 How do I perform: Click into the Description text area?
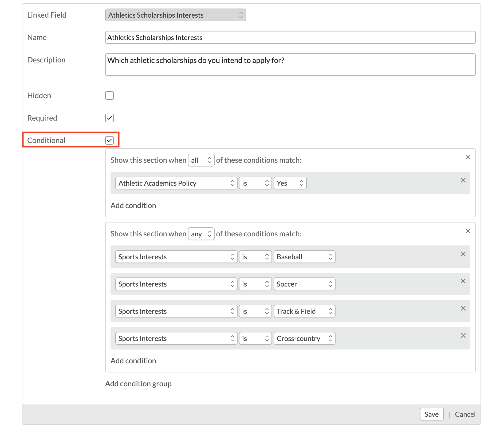tap(290, 65)
